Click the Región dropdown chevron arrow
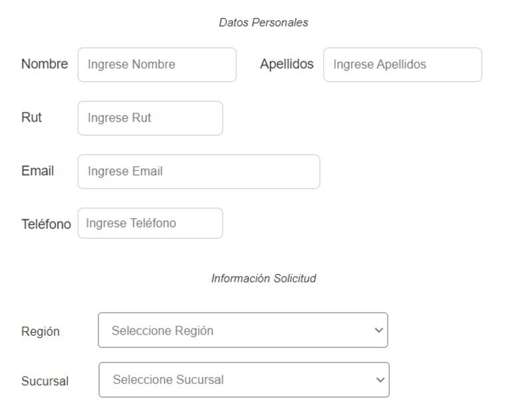The image size is (532, 417). coord(379,331)
